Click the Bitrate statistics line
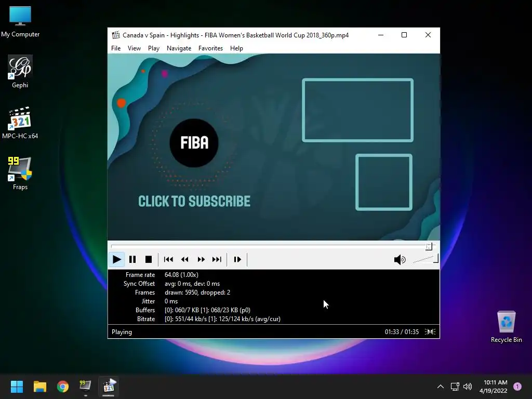Screen dimensions: 532x399 point(222,319)
